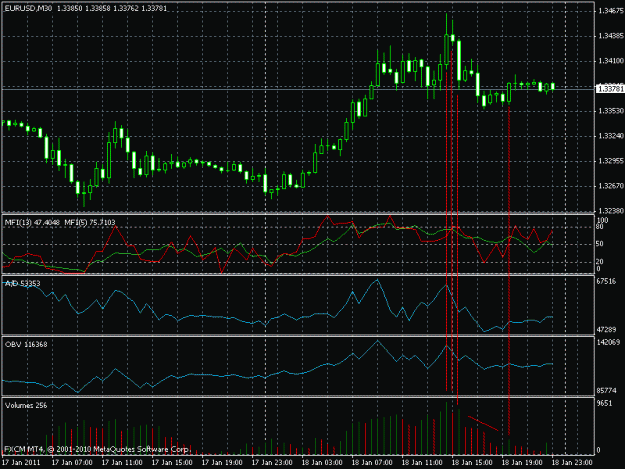The width and height of the screenshot is (625, 469).
Task: Click time axis label 18 Jan 15:00
Action: click(x=472, y=462)
